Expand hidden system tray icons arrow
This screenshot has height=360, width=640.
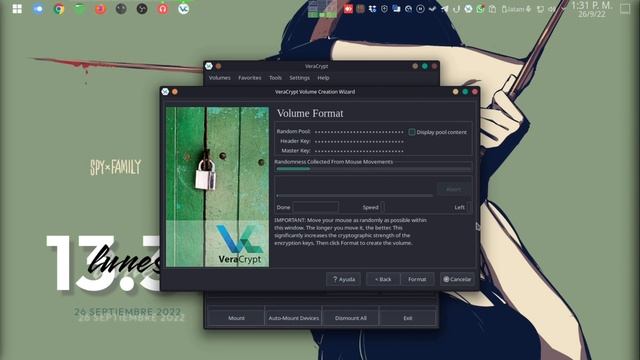564,9
